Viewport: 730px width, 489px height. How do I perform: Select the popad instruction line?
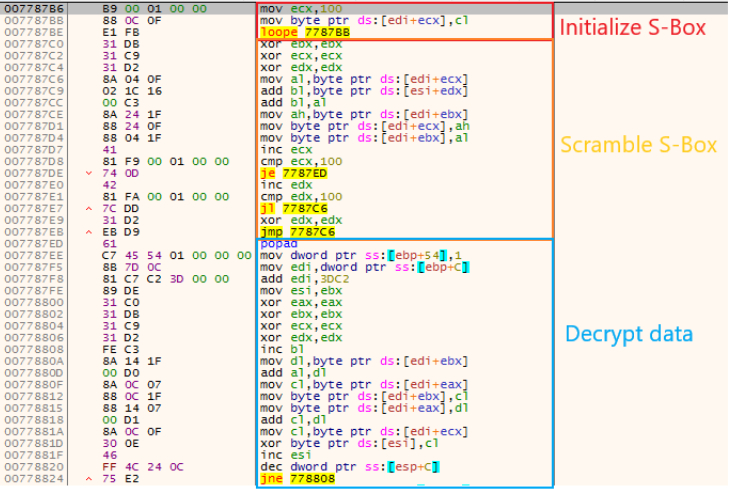click(x=278, y=243)
